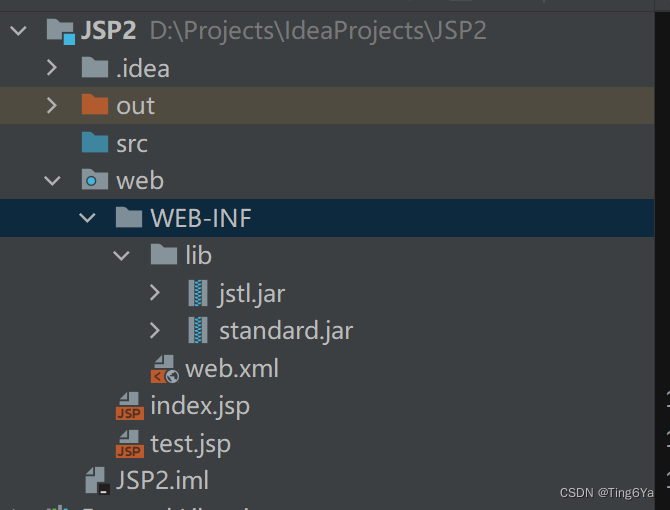Select the out folder label
The image size is (670, 510).
[135, 106]
